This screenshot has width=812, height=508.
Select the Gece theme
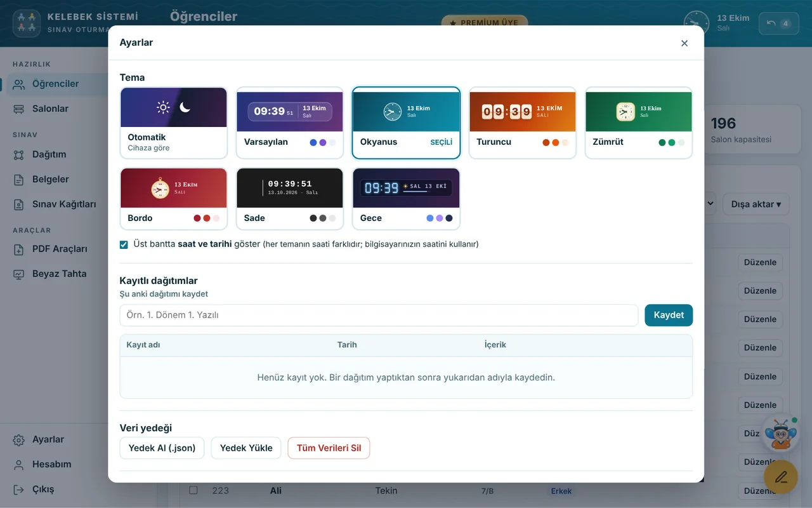[406, 199]
